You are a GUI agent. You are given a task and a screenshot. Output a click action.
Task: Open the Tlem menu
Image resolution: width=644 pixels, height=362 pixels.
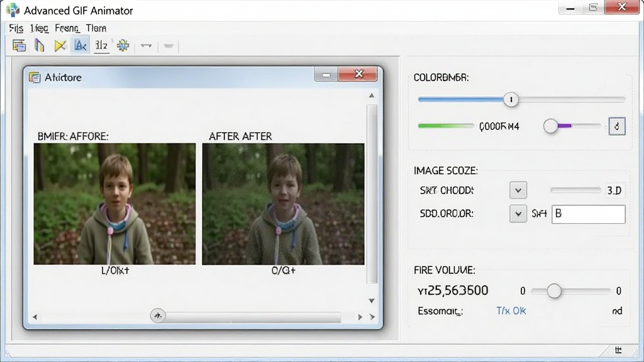tap(96, 28)
